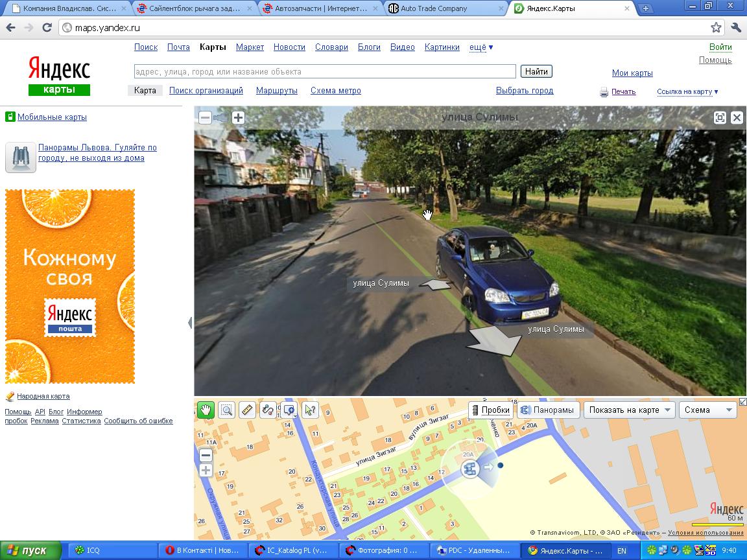Adjust the panorama zoom slider handle
The width and height of the screenshot is (747, 560).
(221, 117)
